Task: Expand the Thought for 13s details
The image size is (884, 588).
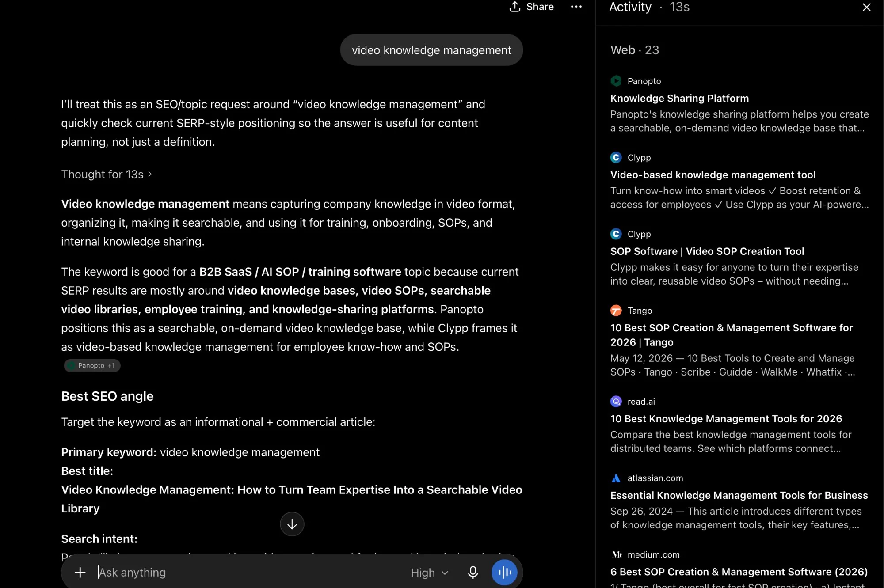Action: pos(107,175)
